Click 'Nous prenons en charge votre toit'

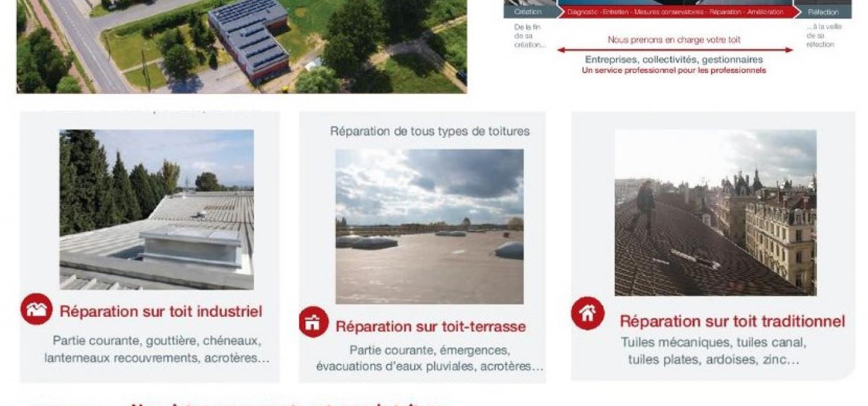pos(674,40)
